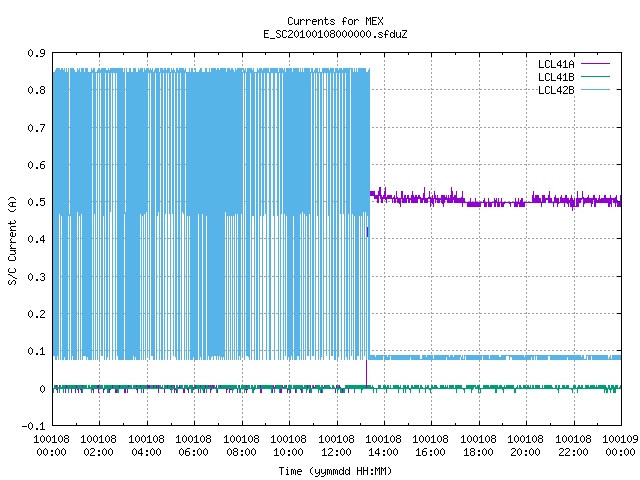This screenshot has width=640, height=480.
Task: Click the 0.9 y-axis tick label
Action: tap(37, 53)
